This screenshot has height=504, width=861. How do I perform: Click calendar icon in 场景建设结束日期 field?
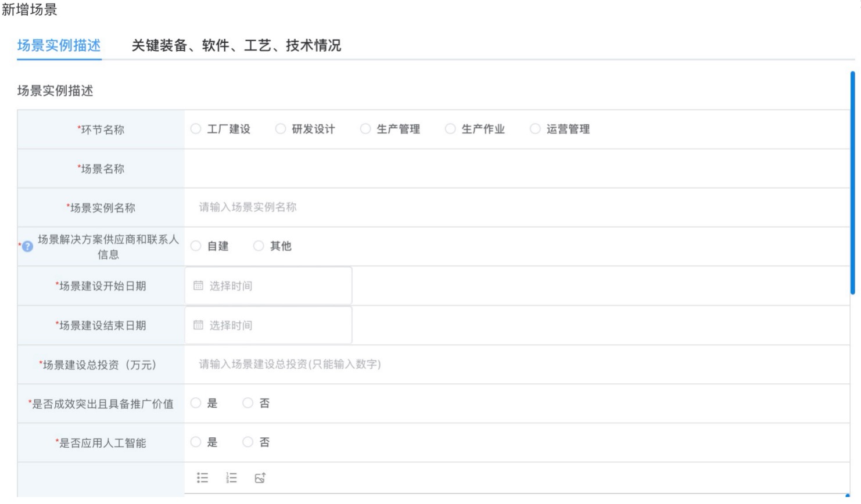coord(198,325)
